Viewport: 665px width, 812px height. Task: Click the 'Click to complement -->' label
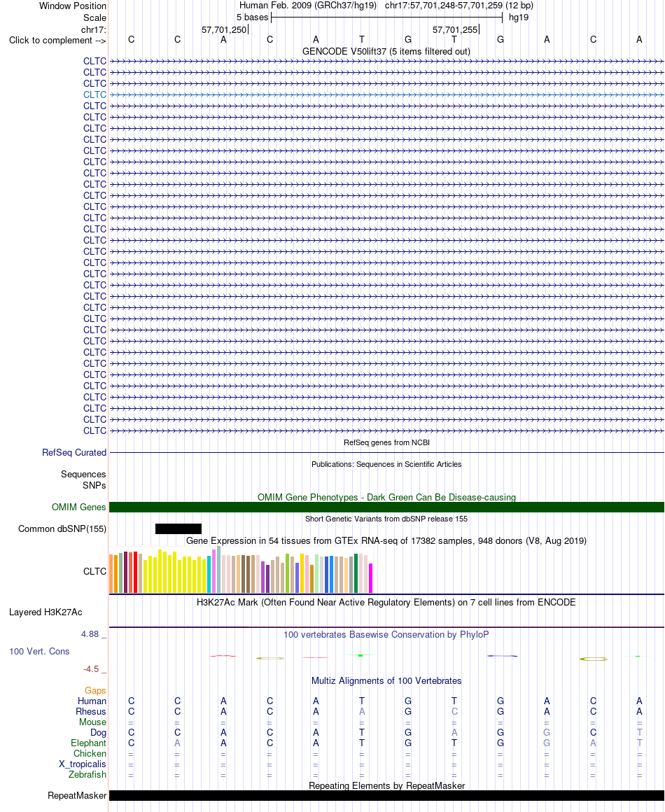57,41
